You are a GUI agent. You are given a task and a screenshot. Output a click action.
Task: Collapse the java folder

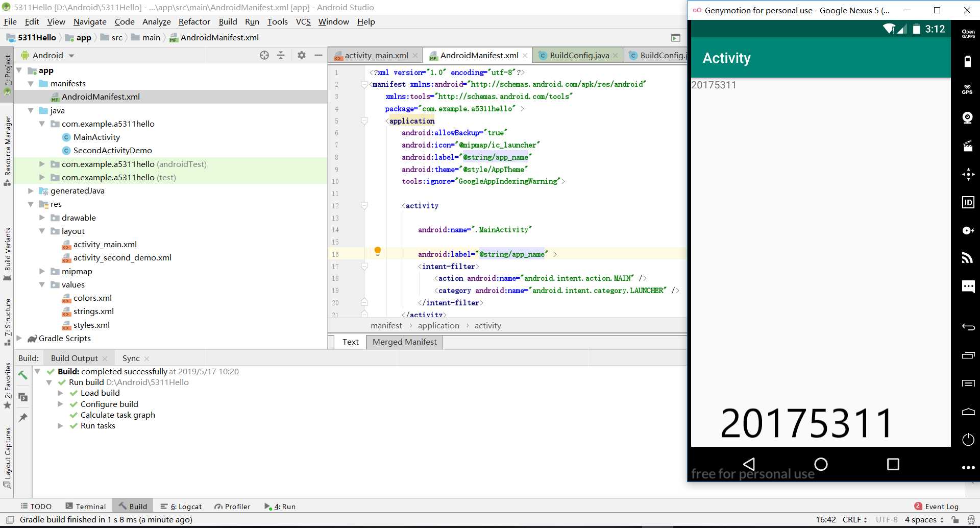tap(31, 110)
